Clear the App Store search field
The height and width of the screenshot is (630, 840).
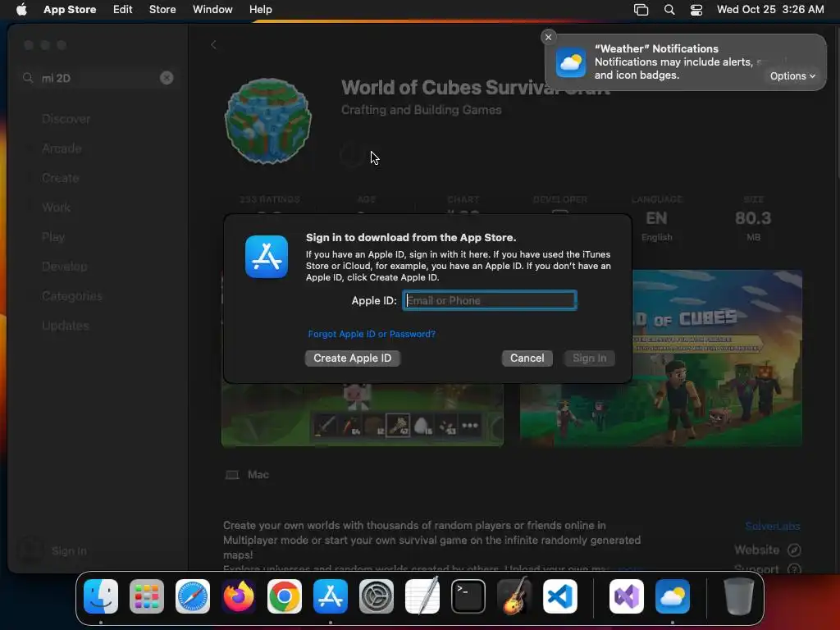(167, 78)
